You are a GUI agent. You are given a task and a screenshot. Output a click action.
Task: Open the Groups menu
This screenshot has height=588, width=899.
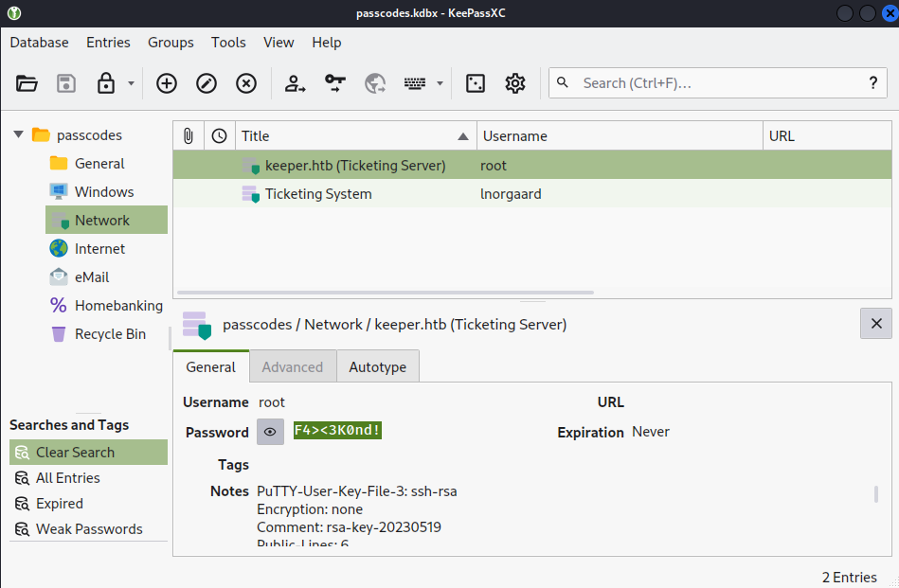click(171, 43)
